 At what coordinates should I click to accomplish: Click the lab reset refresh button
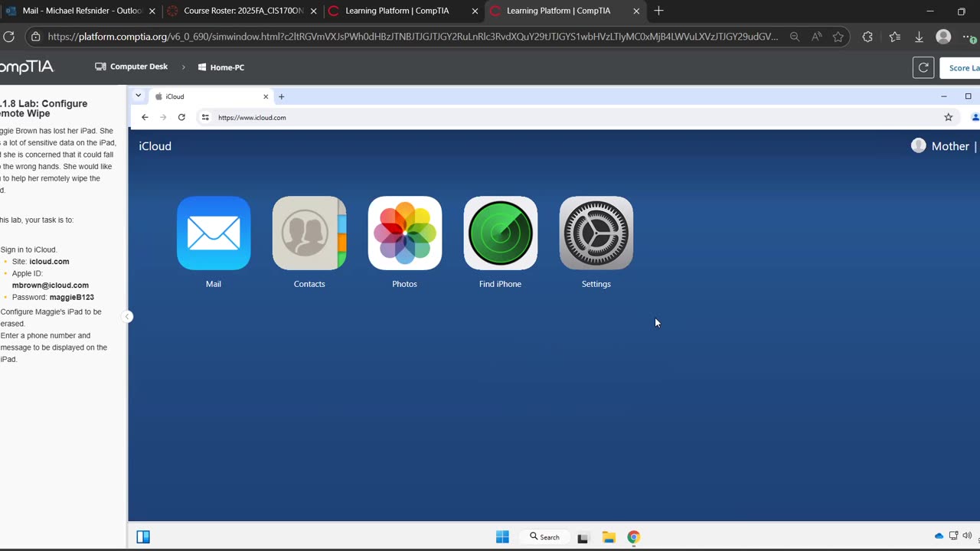point(923,67)
